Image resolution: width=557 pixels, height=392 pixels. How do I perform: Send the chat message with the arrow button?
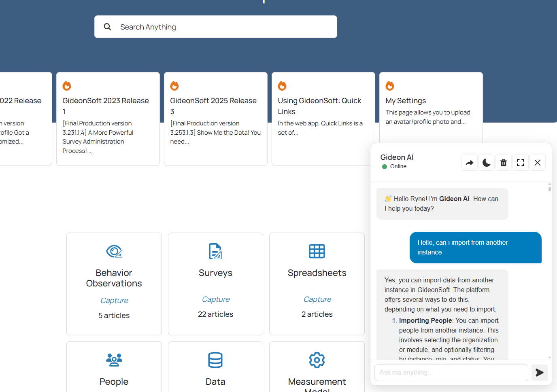pyautogui.click(x=539, y=373)
